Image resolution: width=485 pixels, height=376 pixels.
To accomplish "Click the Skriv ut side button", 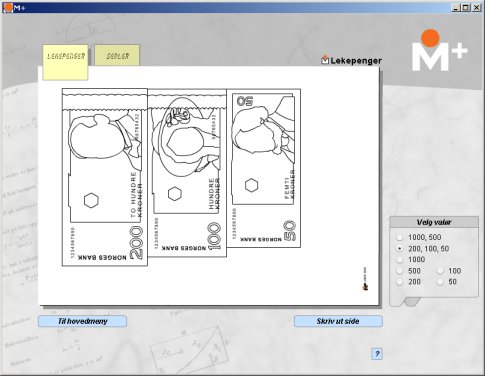I will 338,321.
